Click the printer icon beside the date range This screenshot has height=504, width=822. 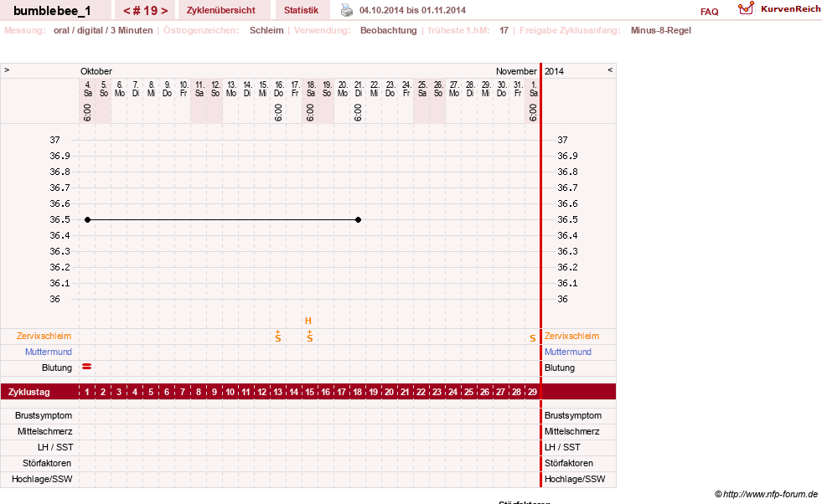point(347,10)
